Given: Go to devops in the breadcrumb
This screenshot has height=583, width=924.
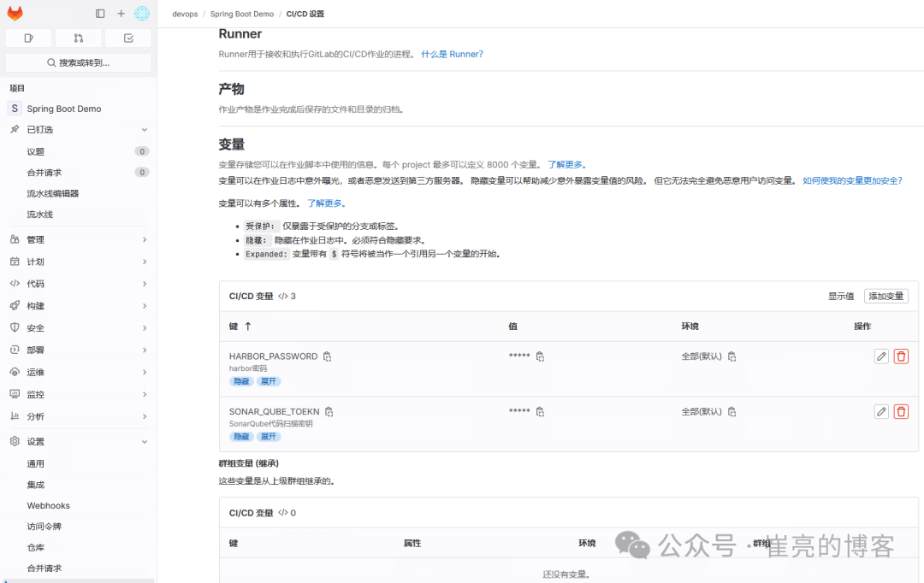Looking at the screenshot, I should point(185,14).
